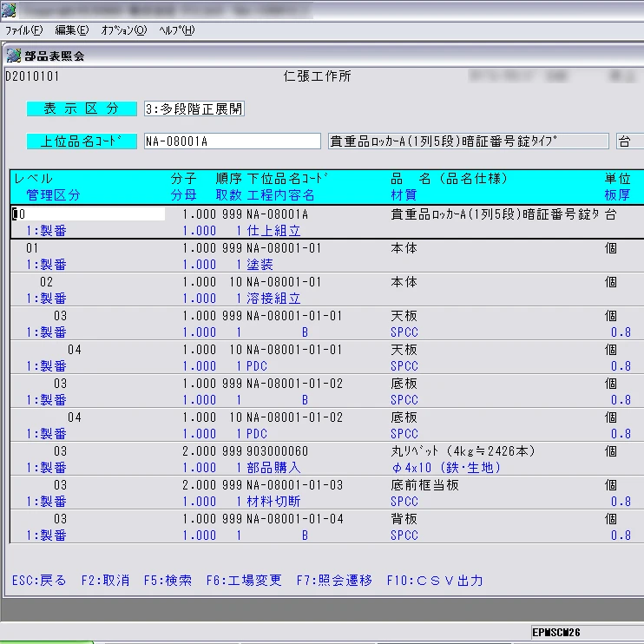Image resolution: width=644 pixels, height=644 pixels.
Task: Select the 903000060 丸リベット row
Action: coord(278,451)
